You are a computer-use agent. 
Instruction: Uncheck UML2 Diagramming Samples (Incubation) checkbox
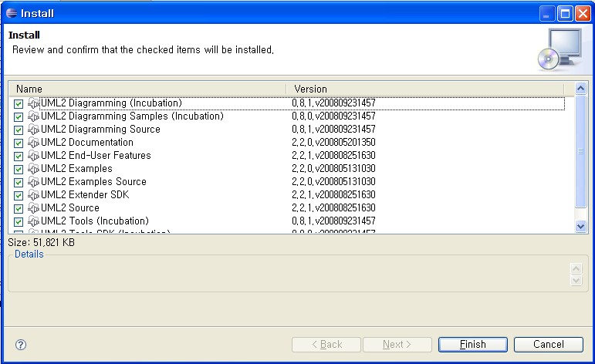coord(19,116)
